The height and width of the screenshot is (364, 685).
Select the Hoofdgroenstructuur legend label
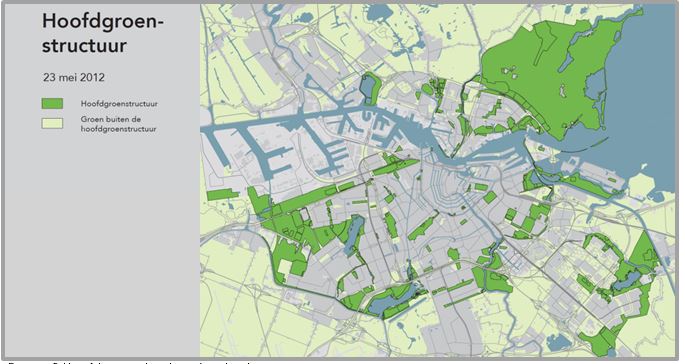point(119,104)
